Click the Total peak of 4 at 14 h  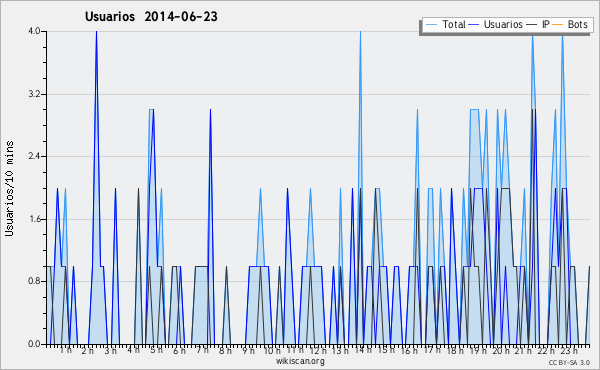coord(360,32)
